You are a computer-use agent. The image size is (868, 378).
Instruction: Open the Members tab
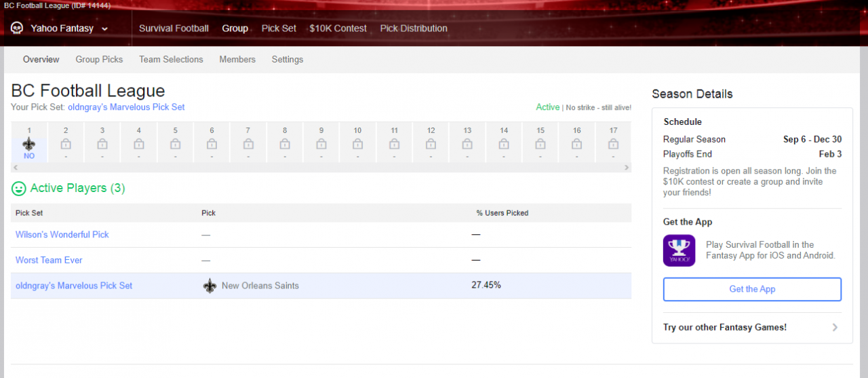pyautogui.click(x=237, y=60)
